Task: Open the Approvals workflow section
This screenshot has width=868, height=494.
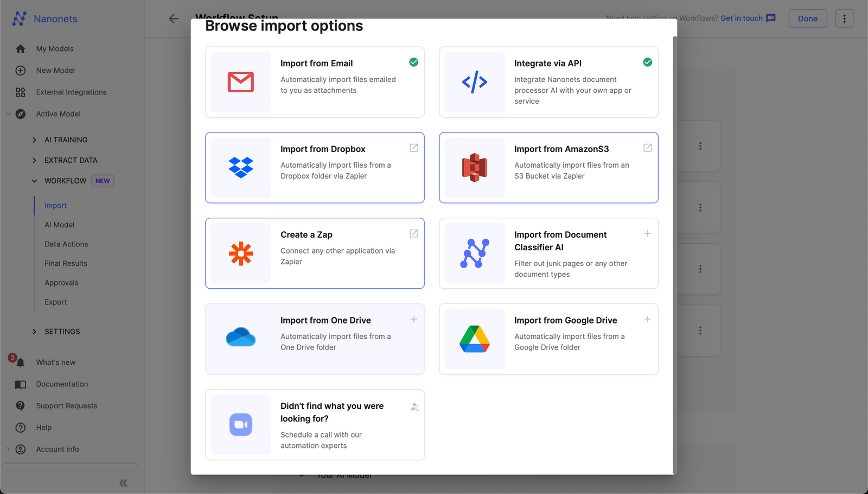Action: [x=61, y=282]
